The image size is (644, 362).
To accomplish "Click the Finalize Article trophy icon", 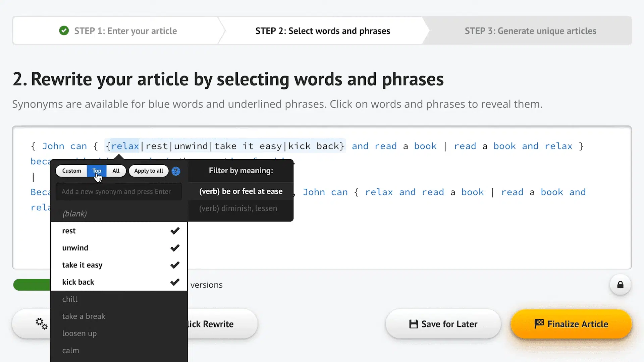I will 539,323.
